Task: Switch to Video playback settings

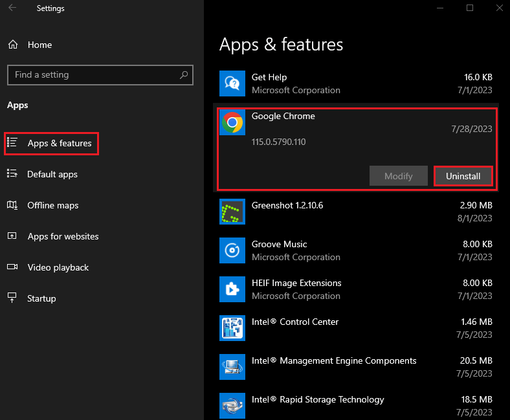Action: click(x=58, y=267)
